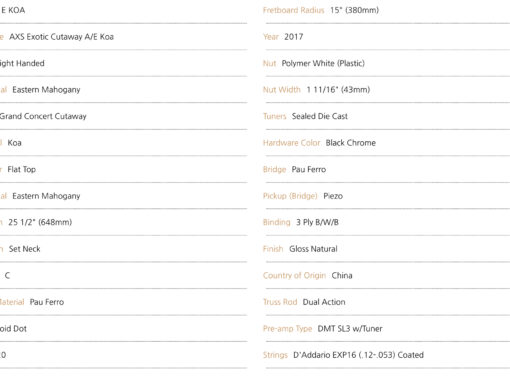The height and width of the screenshot is (382, 510).
Task: Select the Grand Concert Cutaway value
Action: coord(43,116)
